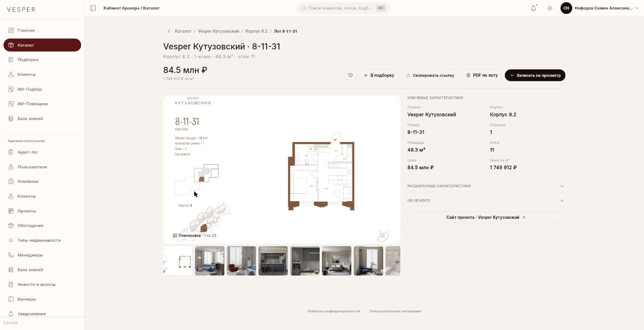
Task: Select the blue sofa living room thumbnail
Action: [x=210, y=261]
